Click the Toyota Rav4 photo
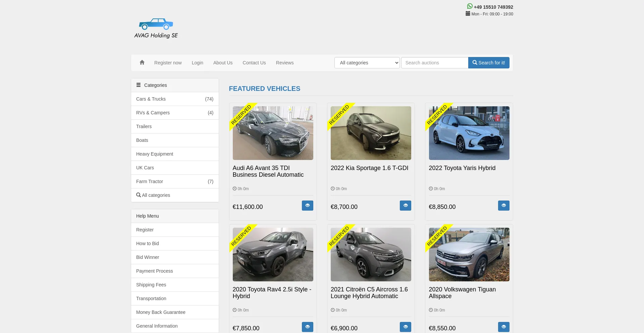 point(273,255)
